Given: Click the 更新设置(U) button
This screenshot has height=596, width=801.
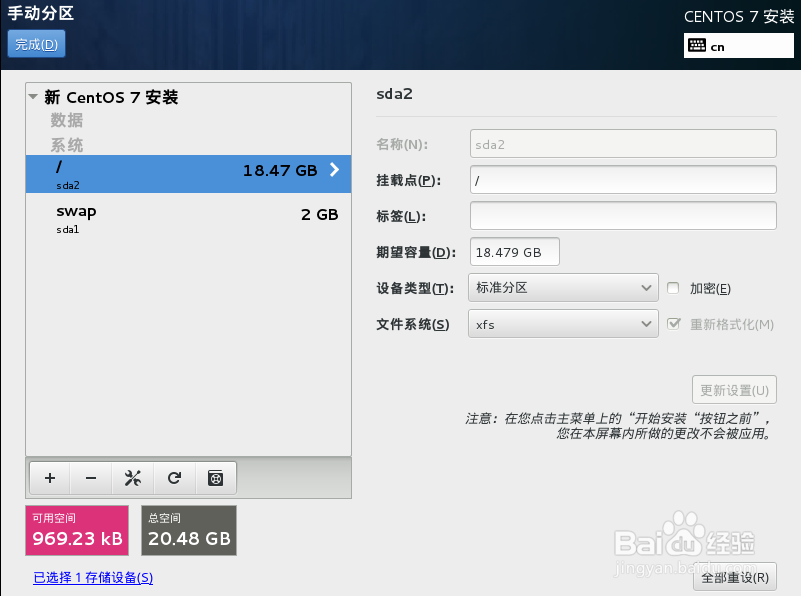Looking at the screenshot, I should (x=734, y=390).
